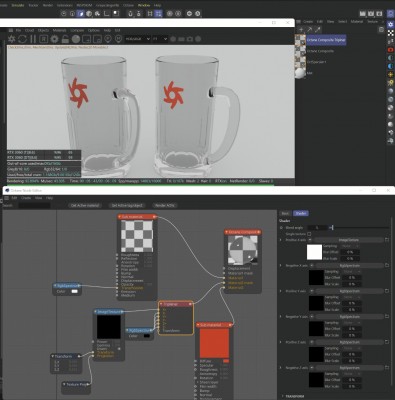This screenshot has height=400, width=395.
Task: Open the render channel dropdown in Live Viewer
Action: tap(137, 39)
